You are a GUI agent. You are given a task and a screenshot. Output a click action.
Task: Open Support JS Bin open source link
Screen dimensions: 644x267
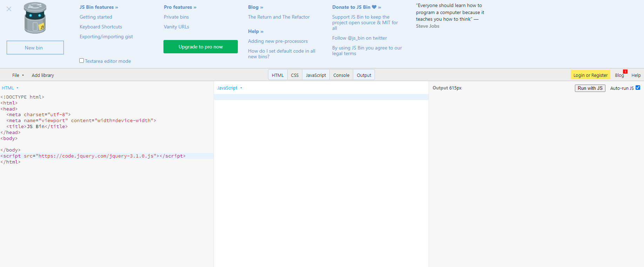(365, 22)
